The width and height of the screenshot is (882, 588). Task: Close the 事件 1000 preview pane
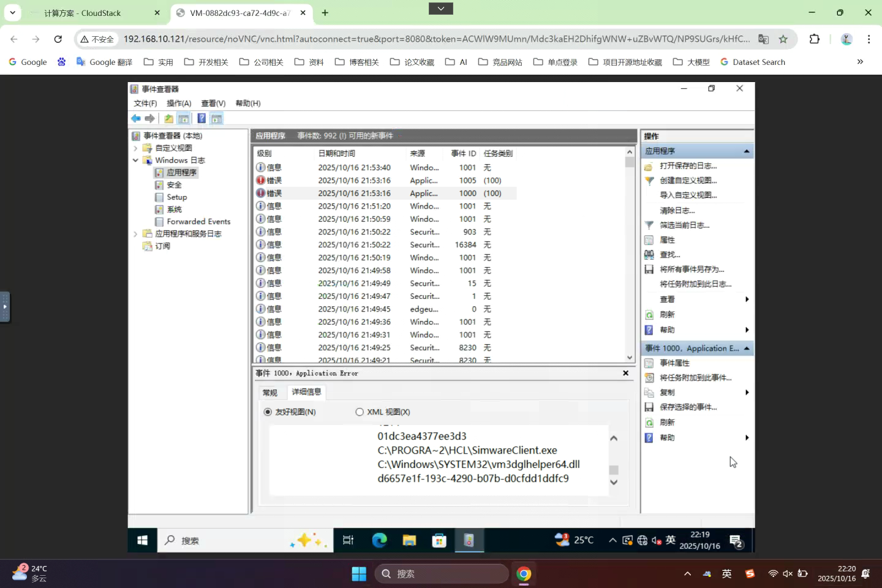point(625,373)
